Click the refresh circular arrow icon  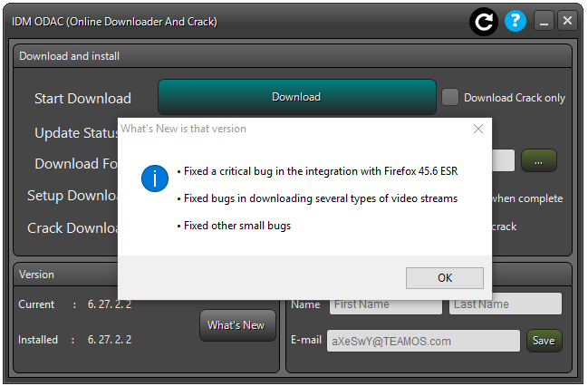pyautogui.click(x=484, y=22)
